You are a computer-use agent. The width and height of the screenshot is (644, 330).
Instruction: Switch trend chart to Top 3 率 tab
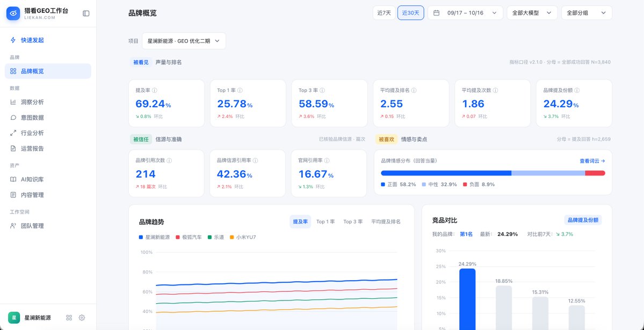coord(353,222)
